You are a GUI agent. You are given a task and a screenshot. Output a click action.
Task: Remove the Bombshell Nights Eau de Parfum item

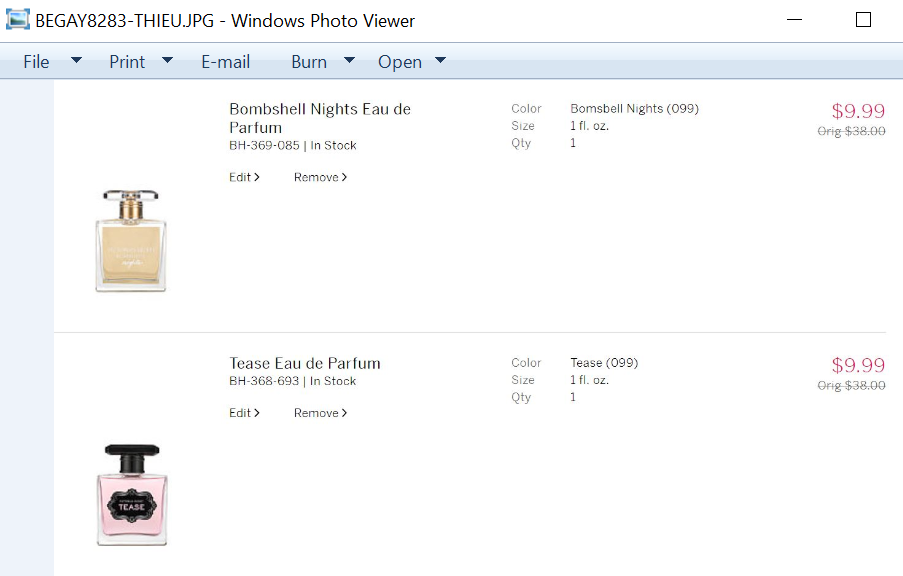click(x=320, y=177)
